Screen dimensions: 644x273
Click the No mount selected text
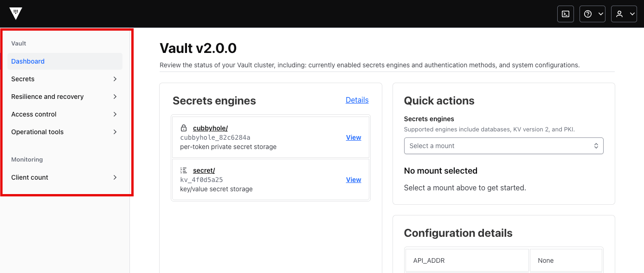441,171
